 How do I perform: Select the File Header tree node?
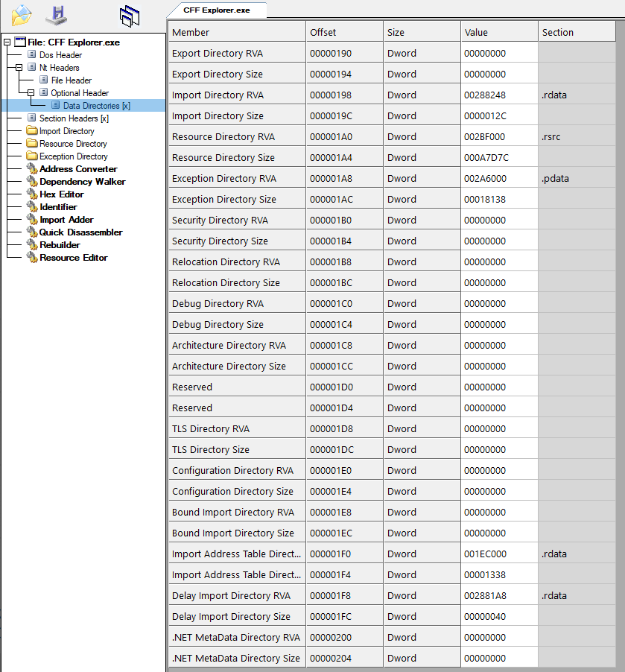pyautogui.click(x=72, y=80)
